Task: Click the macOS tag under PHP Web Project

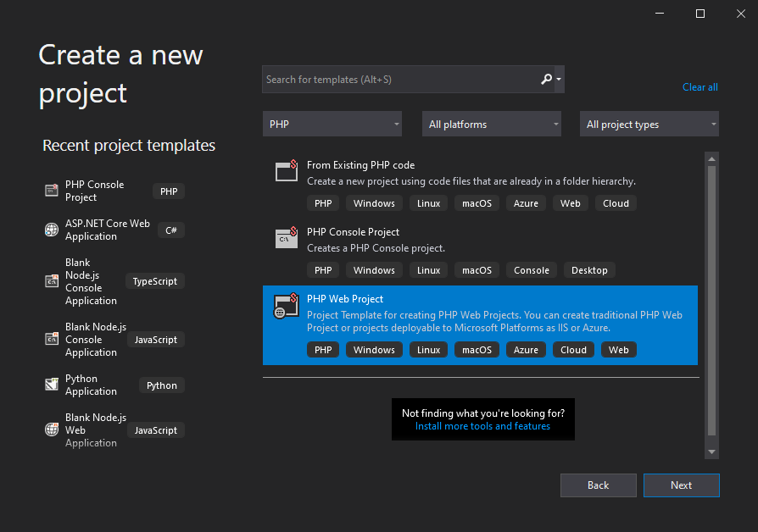Action: point(477,350)
